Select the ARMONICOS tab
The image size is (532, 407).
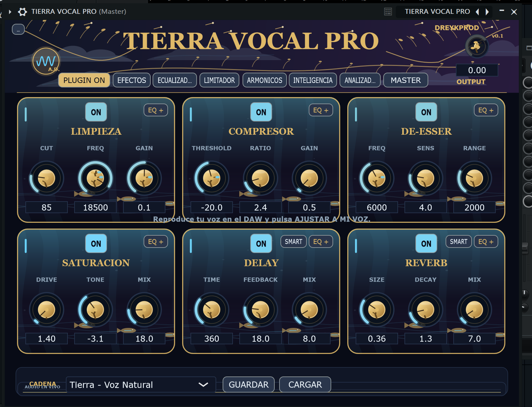click(264, 80)
